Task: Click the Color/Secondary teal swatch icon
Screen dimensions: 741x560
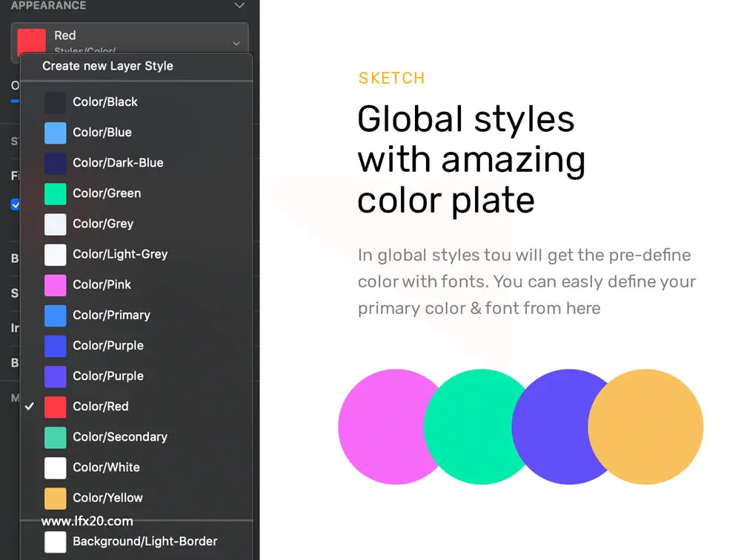Action: pyautogui.click(x=56, y=437)
